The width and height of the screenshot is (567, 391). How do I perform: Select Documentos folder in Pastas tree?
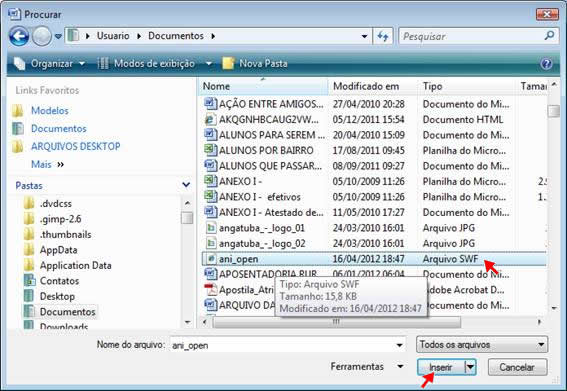click(x=67, y=311)
